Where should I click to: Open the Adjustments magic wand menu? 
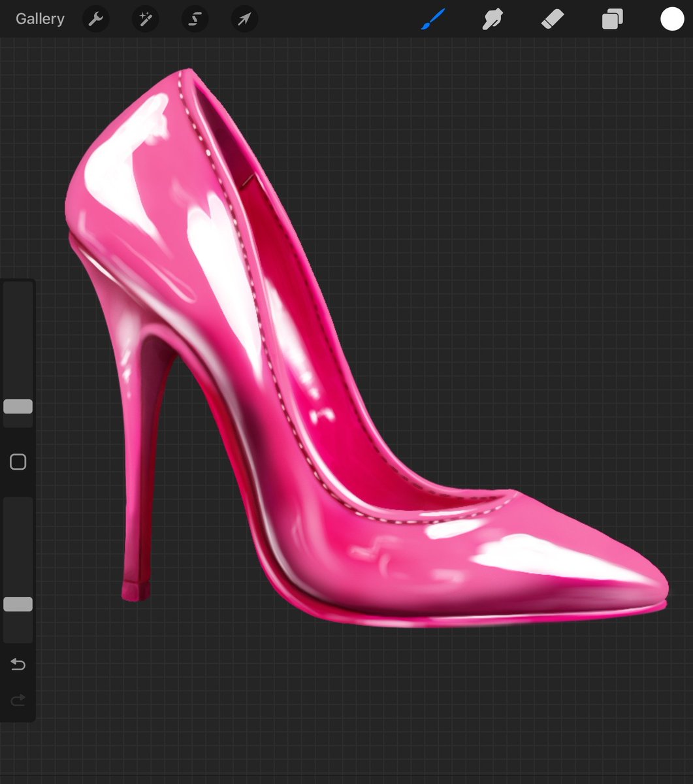(x=145, y=19)
